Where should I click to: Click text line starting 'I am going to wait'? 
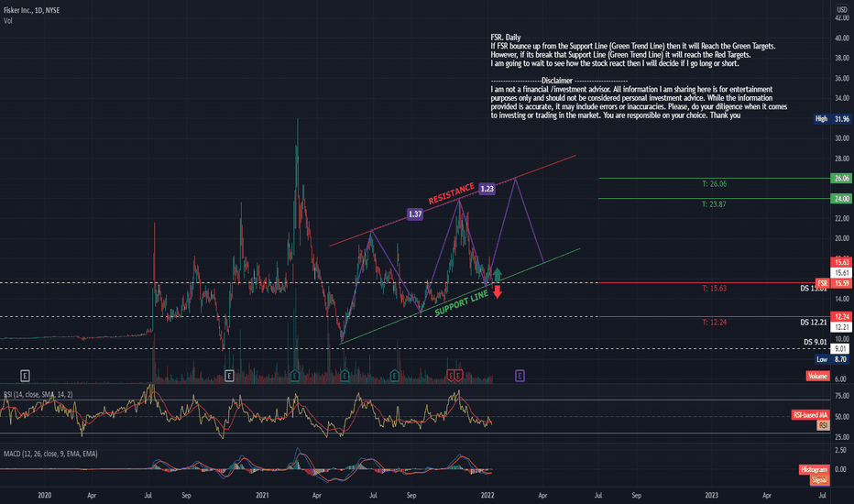614,64
